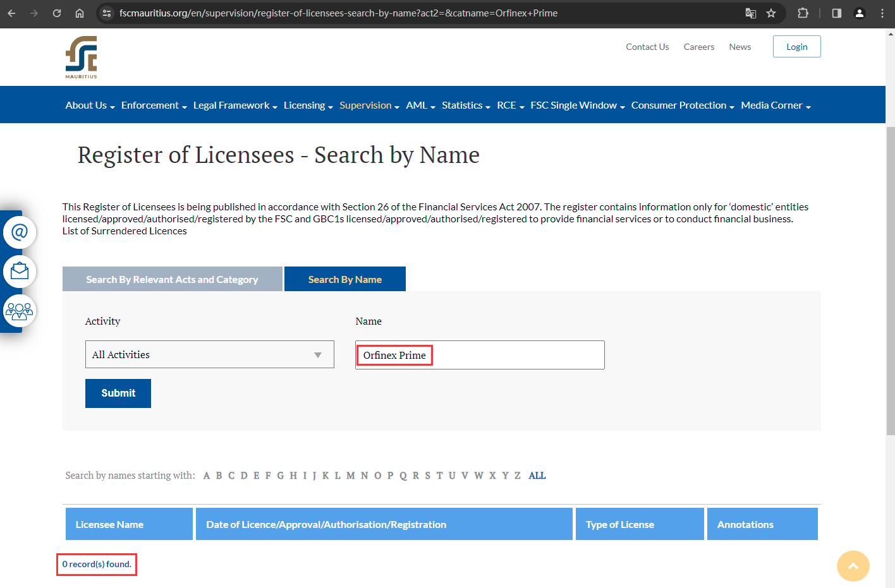Filter names starting with letter F
Viewport: 895px width, 588px height.
[268, 476]
